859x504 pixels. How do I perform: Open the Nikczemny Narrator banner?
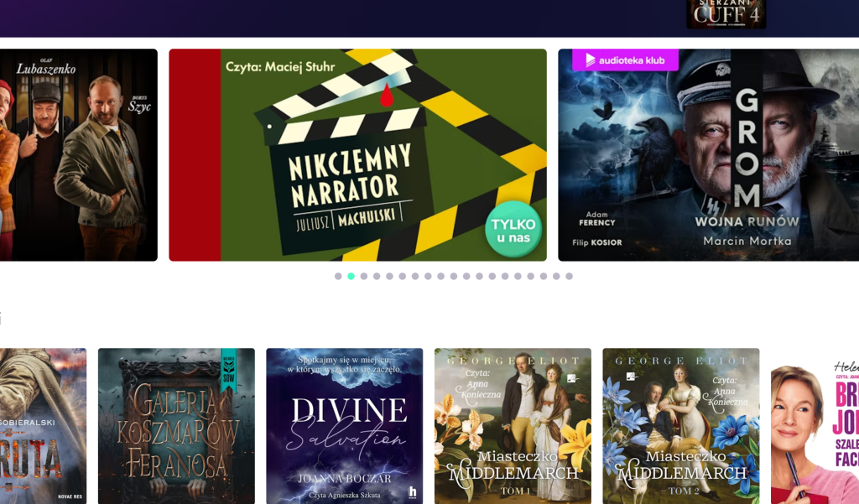[357, 155]
